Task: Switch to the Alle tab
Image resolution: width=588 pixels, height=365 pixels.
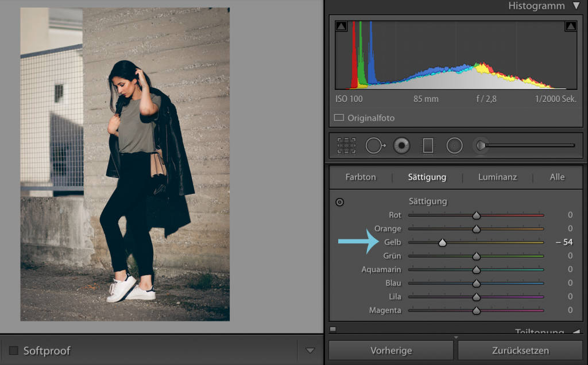Action: point(557,177)
